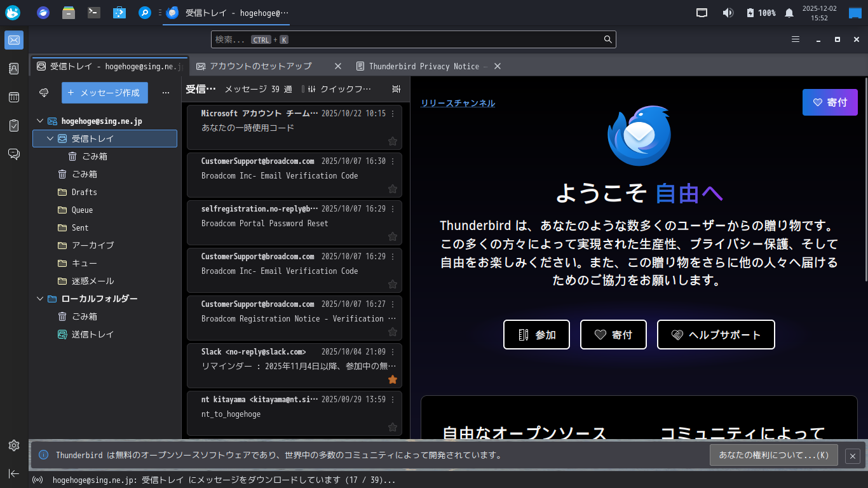Open the Thunderbird application menu (hamburger)
The image size is (868, 488).
tap(796, 39)
